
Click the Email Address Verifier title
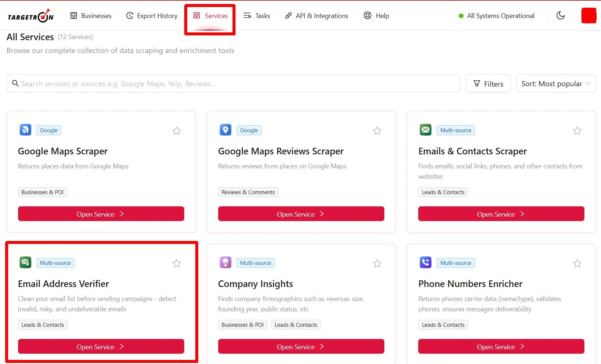pos(63,284)
